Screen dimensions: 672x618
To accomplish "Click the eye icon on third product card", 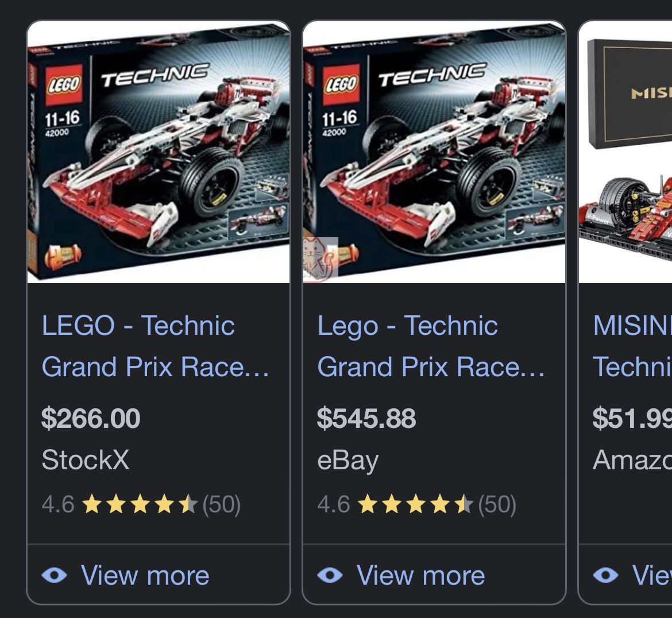I will pos(605,575).
